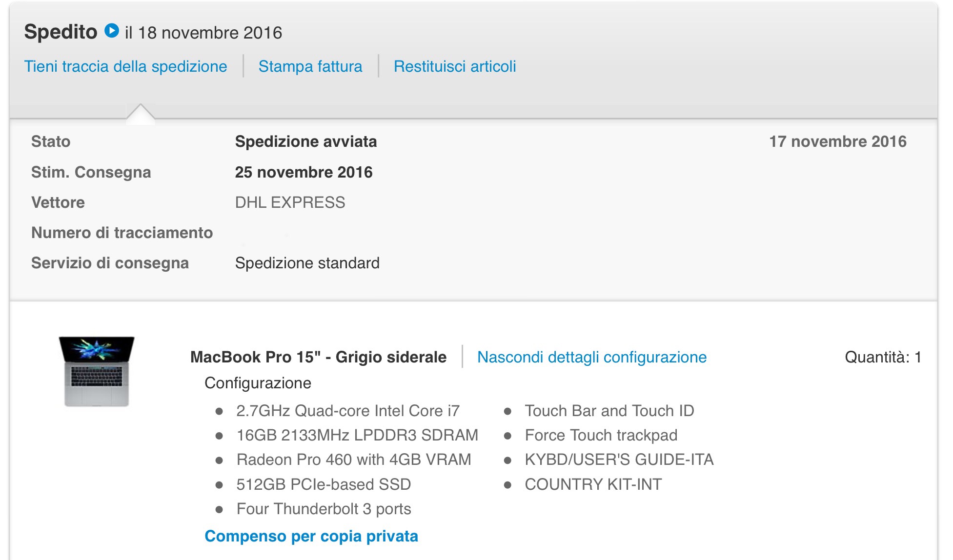Click the 512GB PCIe-based SSD item
953x560 pixels.
[x=324, y=484]
